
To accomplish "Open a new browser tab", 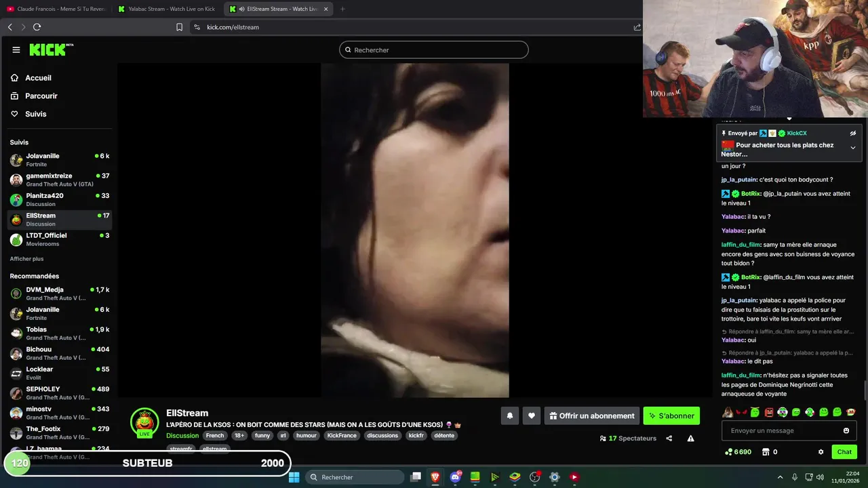I will (342, 9).
